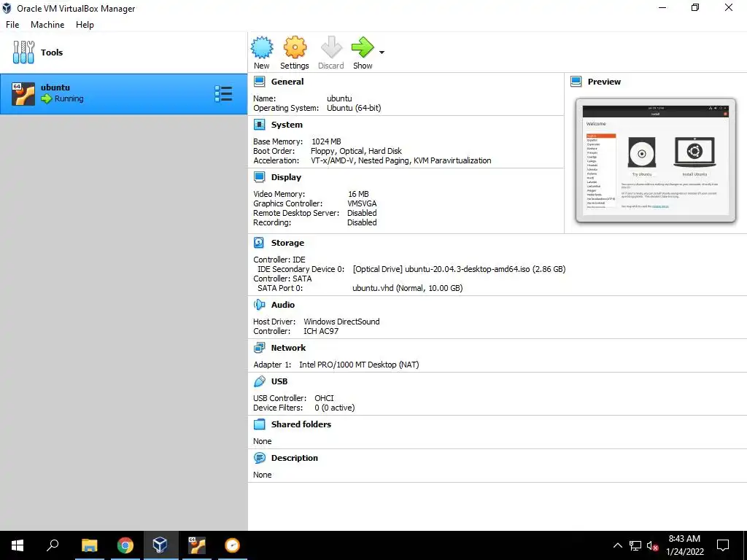Open the Machine menu
The width and height of the screenshot is (747, 560).
47,25
